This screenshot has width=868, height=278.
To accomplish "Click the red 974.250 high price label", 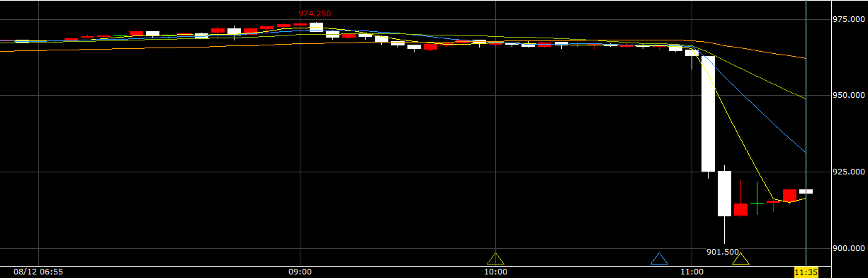I will (315, 13).
